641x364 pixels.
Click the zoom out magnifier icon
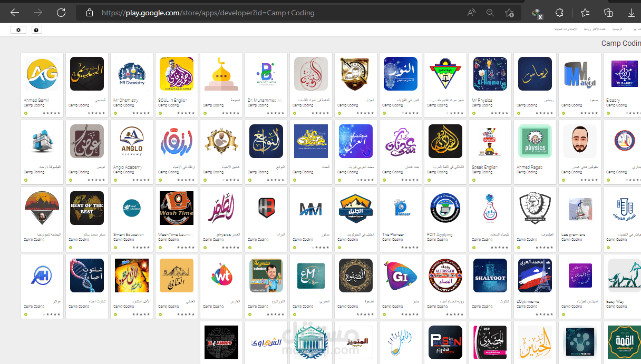click(x=490, y=13)
